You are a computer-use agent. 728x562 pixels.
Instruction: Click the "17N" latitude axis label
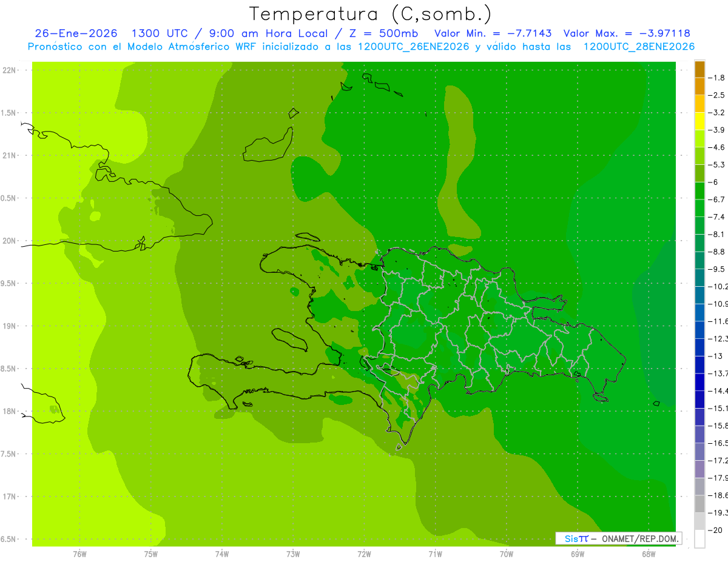[x=8, y=497]
